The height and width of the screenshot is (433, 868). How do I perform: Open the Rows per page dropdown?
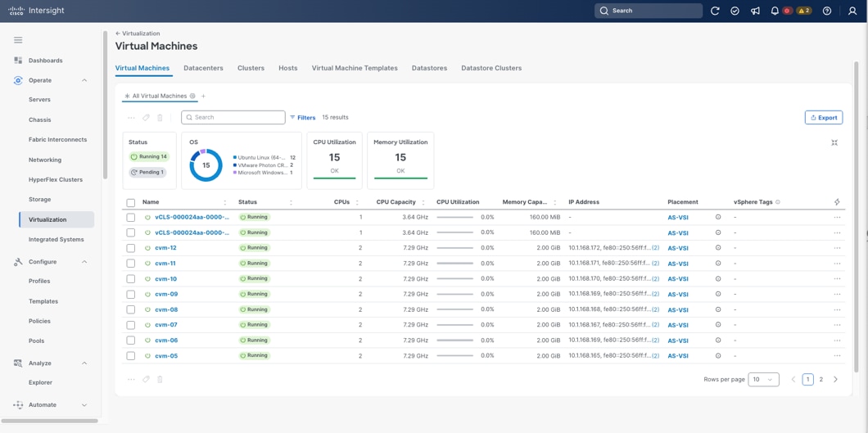tap(763, 380)
